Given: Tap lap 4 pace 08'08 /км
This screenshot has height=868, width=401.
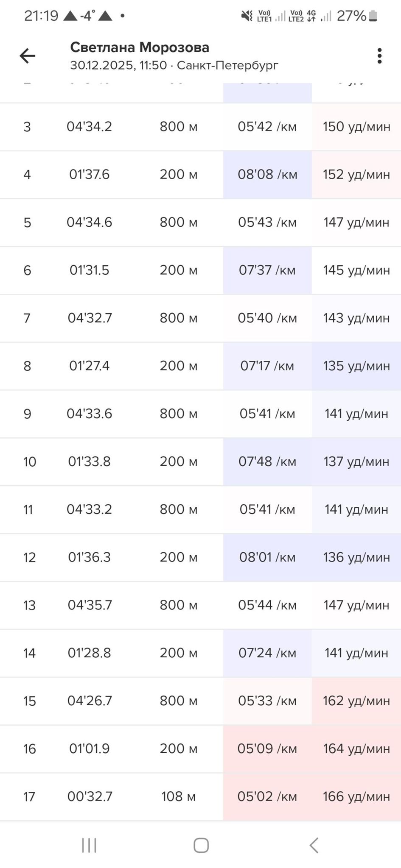Looking at the screenshot, I should (267, 174).
